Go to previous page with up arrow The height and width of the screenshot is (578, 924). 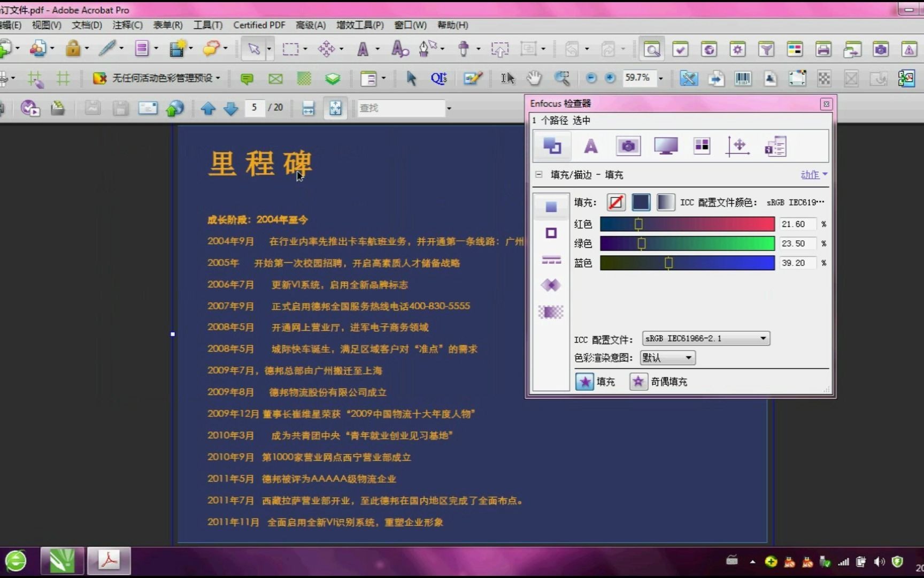(x=208, y=108)
